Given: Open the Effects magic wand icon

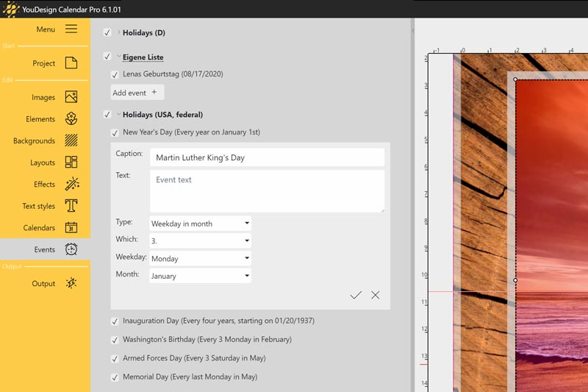Looking at the screenshot, I should (72, 184).
